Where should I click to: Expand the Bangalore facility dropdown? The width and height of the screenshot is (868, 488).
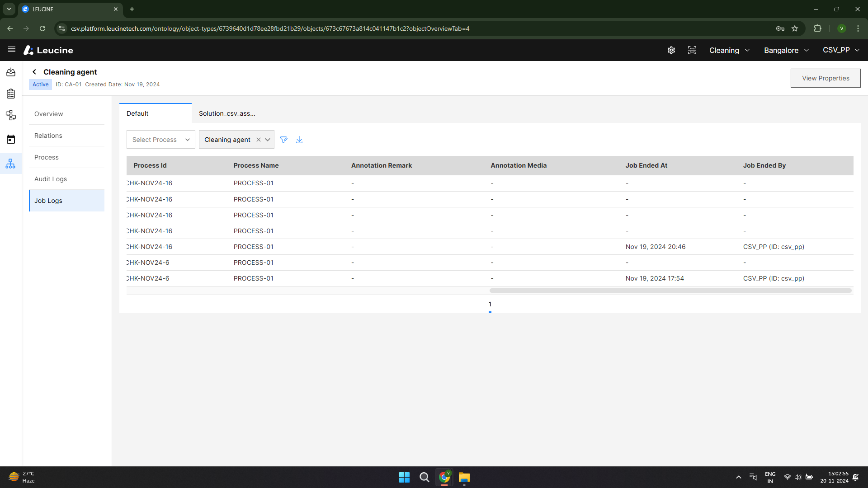click(x=786, y=50)
